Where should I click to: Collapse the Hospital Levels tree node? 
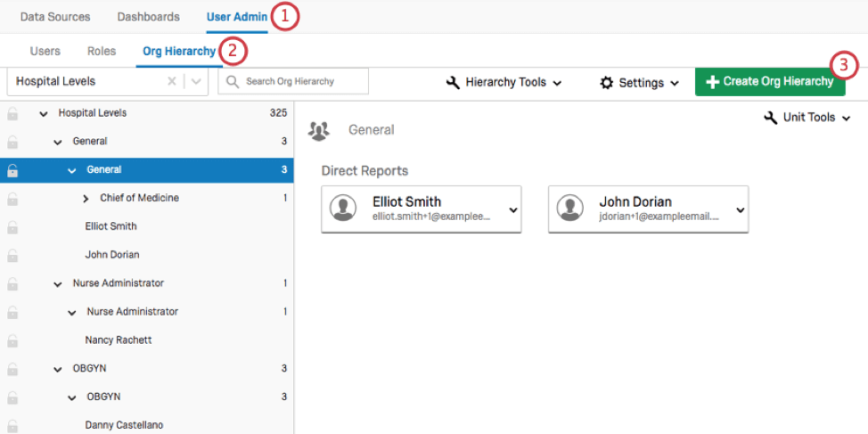pyautogui.click(x=44, y=113)
